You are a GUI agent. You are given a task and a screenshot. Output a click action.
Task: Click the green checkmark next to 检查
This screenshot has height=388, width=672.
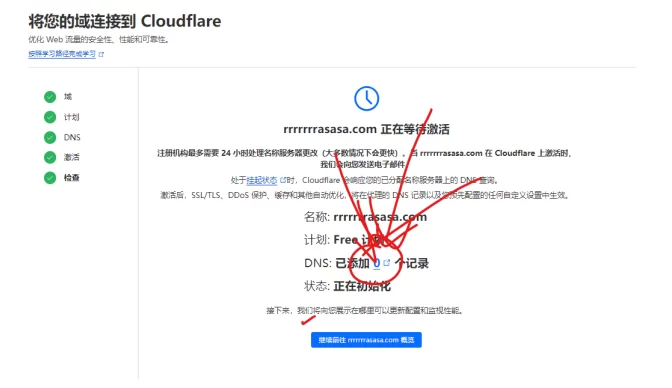point(50,177)
